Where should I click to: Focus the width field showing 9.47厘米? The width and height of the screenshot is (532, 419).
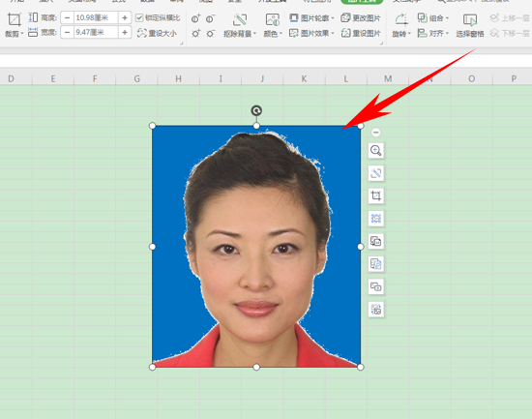click(x=96, y=33)
